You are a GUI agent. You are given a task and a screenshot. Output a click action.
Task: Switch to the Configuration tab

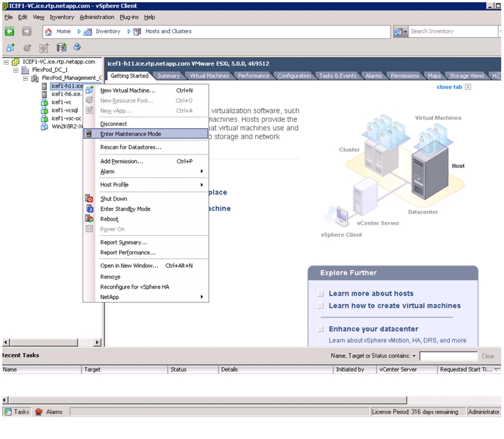[294, 76]
